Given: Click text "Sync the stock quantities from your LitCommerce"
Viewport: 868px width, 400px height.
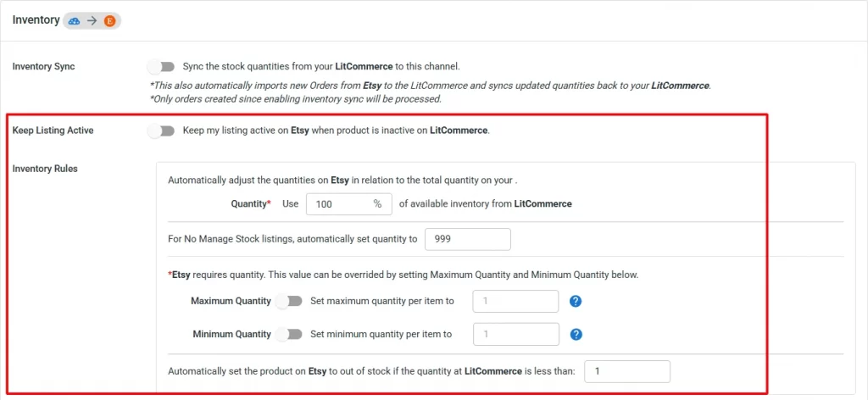Looking at the screenshot, I should pos(288,67).
